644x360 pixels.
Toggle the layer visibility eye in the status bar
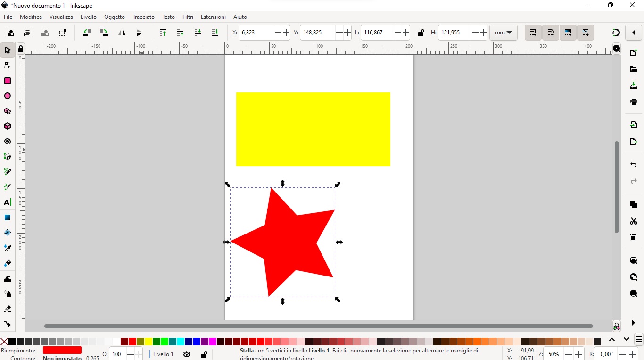click(x=187, y=354)
